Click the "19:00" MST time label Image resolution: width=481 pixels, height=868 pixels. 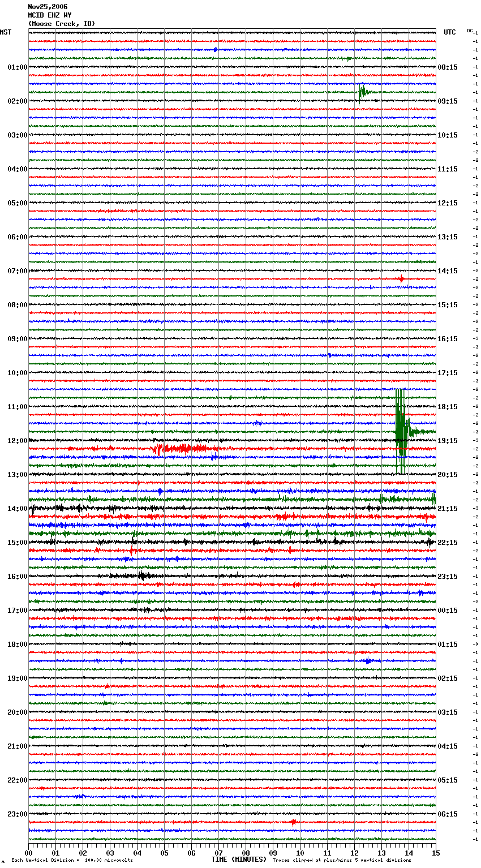[17, 678]
